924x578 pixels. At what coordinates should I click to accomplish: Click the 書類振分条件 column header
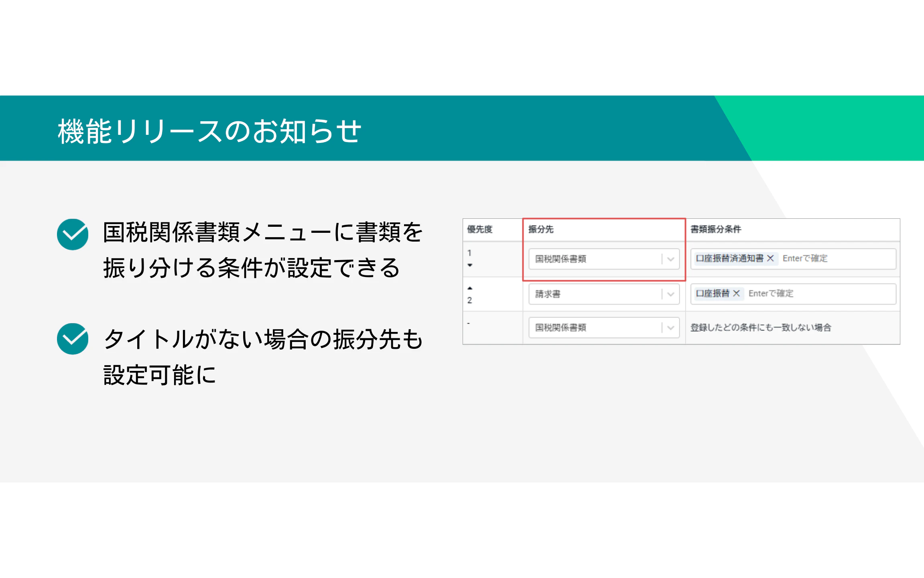click(715, 230)
